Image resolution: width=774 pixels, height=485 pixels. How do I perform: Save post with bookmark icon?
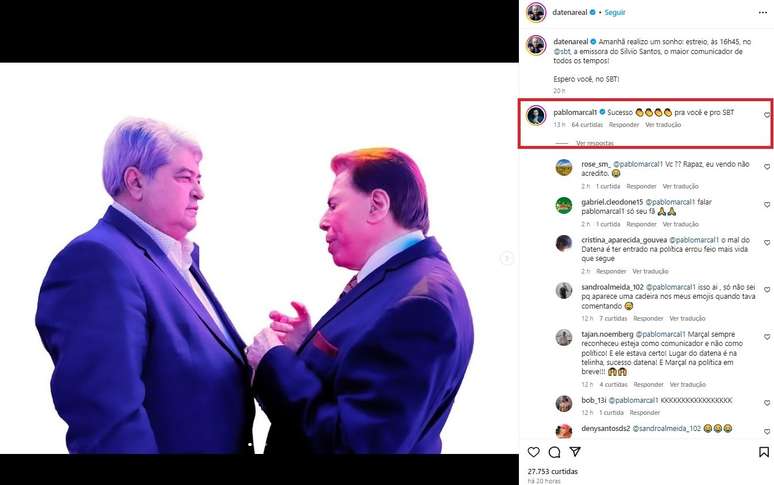pyautogui.click(x=764, y=452)
